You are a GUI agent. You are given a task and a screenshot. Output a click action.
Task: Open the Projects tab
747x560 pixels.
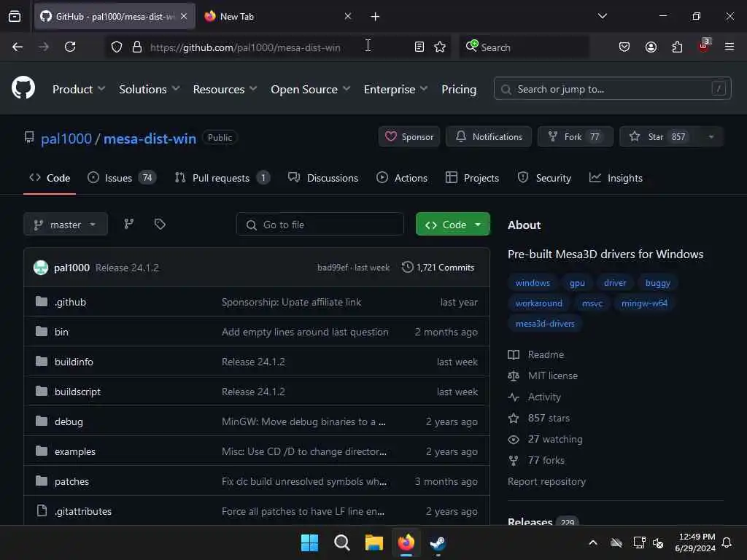pyautogui.click(x=472, y=178)
